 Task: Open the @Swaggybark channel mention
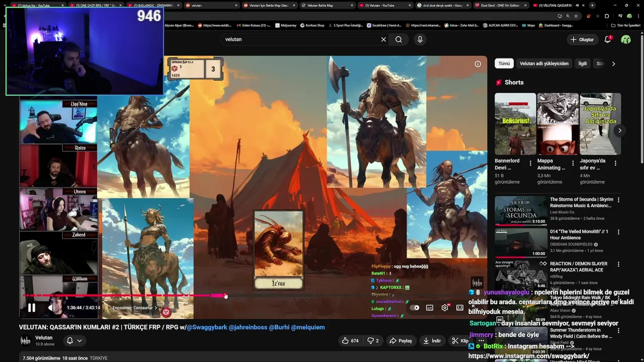coord(207,327)
